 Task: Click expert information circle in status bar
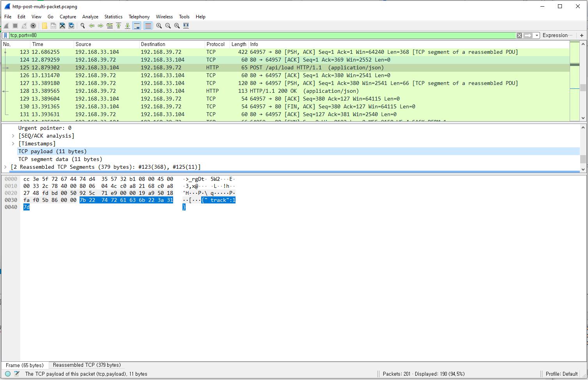[x=8, y=374]
